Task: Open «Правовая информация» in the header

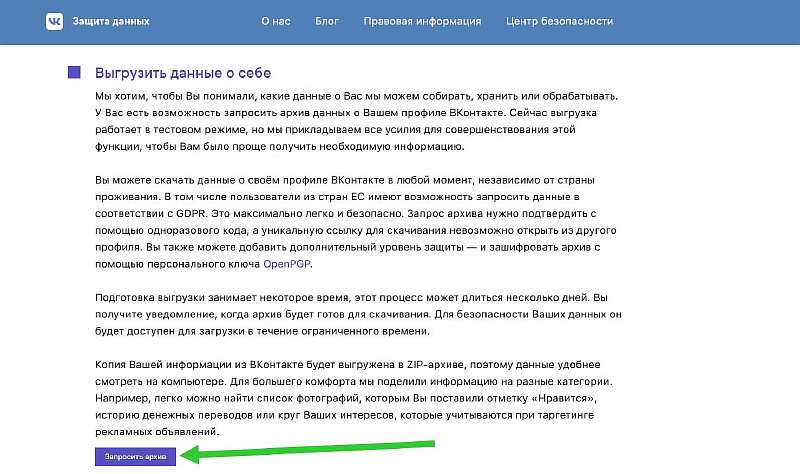Action: click(422, 21)
